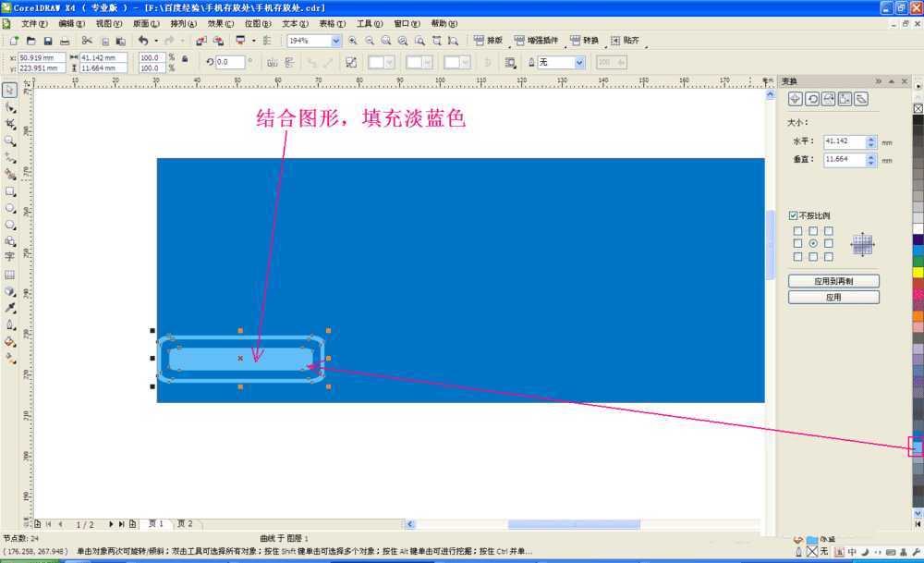Open the Rotate panel in Transform docker
This screenshot has width=924, height=563.
[x=813, y=98]
